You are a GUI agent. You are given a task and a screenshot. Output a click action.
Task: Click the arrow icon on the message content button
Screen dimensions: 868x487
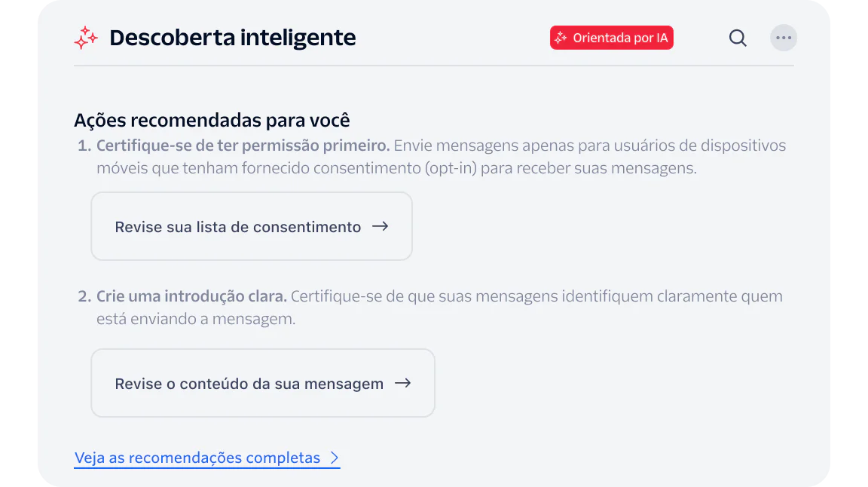click(404, 383)
